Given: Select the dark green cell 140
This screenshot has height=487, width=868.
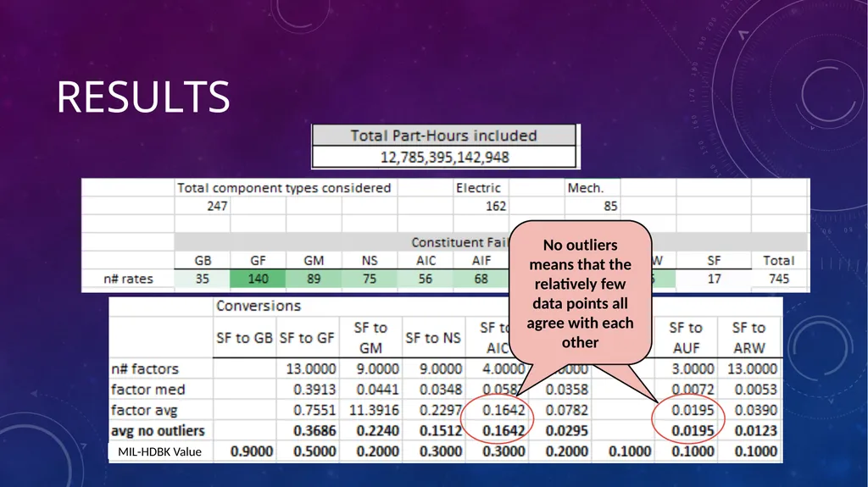Looking at the screenshot, I should coord(258,279).
